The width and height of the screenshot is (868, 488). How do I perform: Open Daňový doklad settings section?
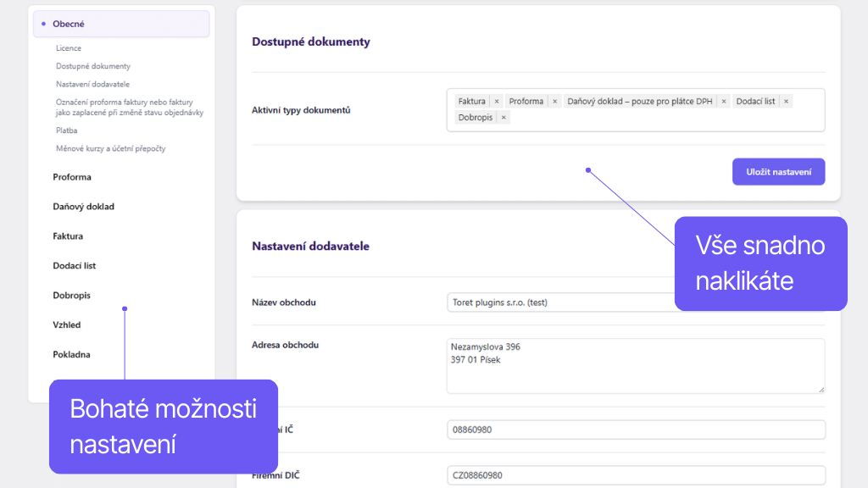(83, 207)
